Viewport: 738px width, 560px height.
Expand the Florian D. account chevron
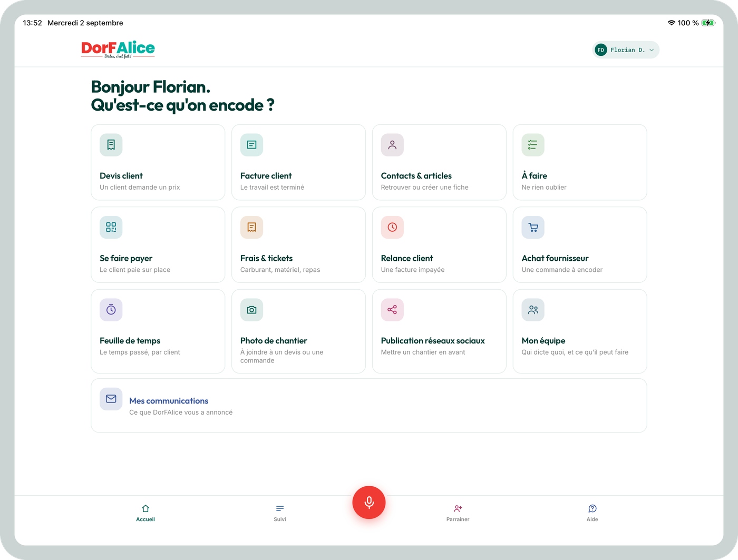tap(652, 50)
